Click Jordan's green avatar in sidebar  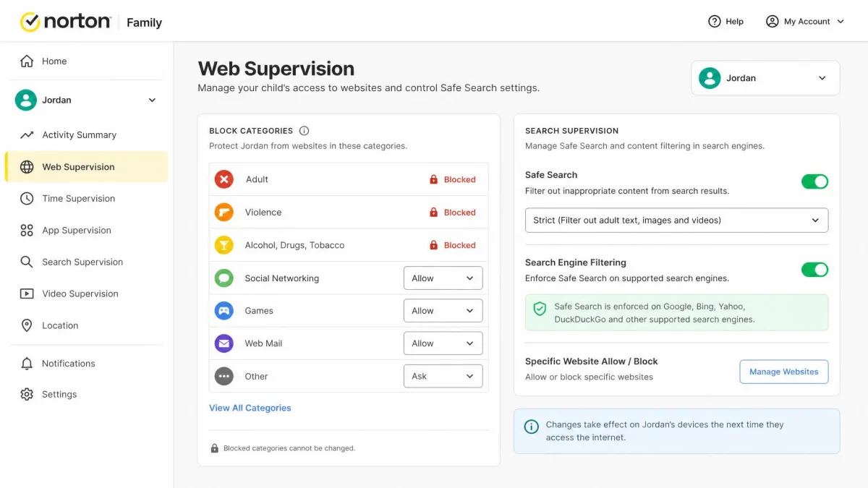26,100
